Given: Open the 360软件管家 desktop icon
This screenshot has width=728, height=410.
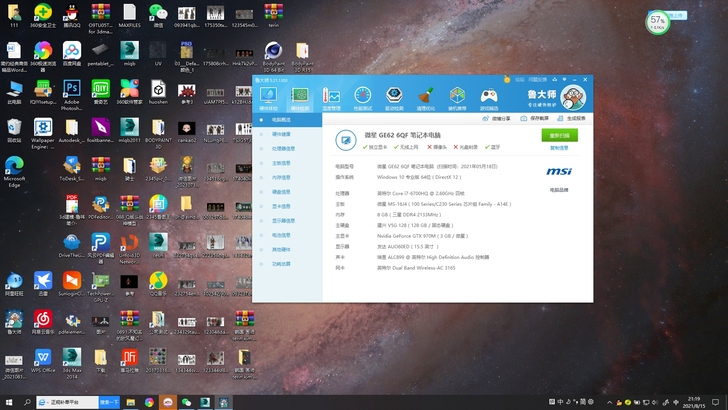Looking at the screenshot, I should pos(130,92).
